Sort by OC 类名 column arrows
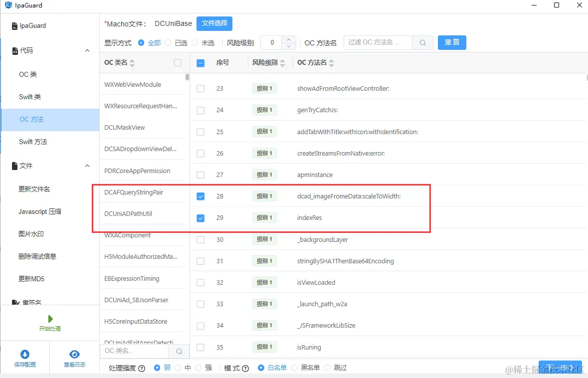This screenshot has width=588, height=378. 132,63
